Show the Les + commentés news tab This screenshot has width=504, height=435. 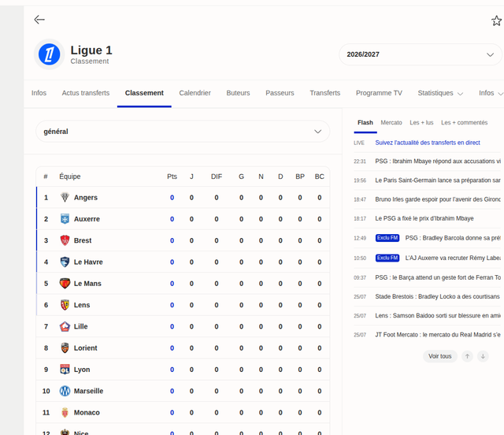point(464,123)
